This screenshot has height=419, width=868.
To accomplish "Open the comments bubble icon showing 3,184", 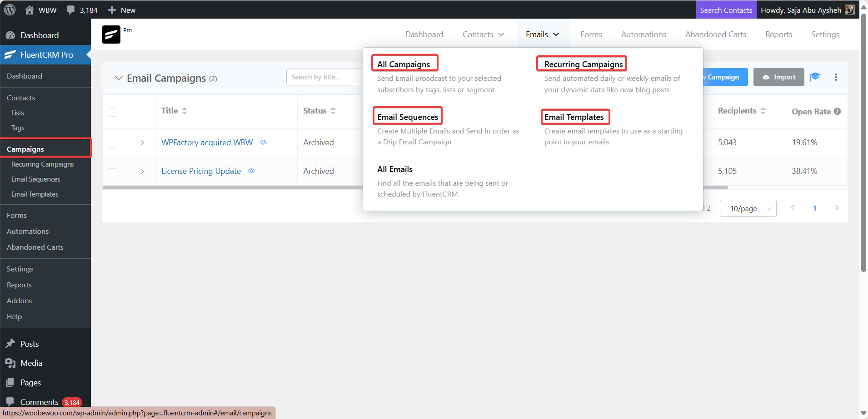I will coord(70,10).
